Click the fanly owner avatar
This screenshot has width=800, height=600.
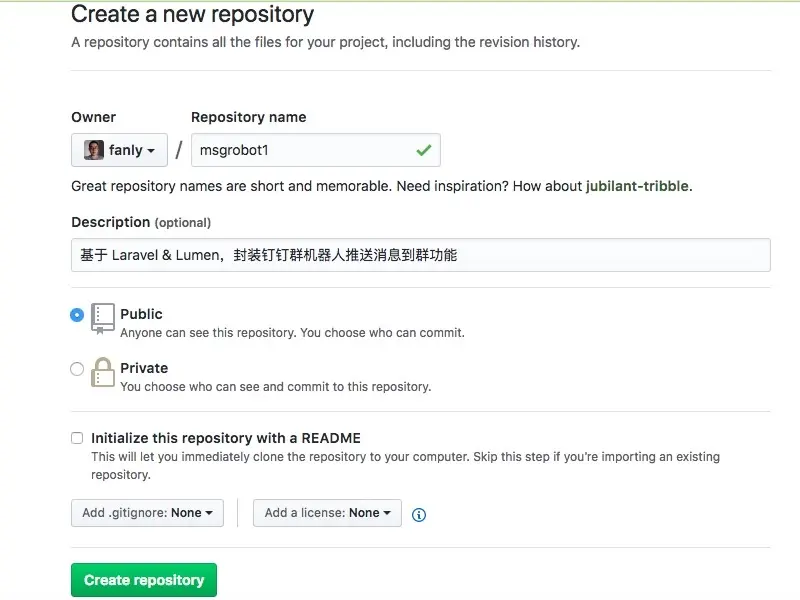pos(94,150)
